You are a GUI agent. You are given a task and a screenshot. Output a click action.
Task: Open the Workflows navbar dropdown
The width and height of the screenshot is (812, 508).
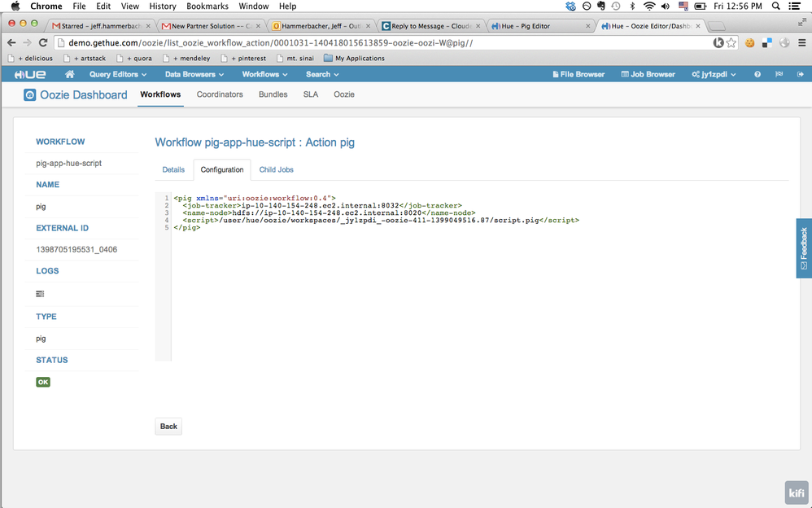coord(264,74)
